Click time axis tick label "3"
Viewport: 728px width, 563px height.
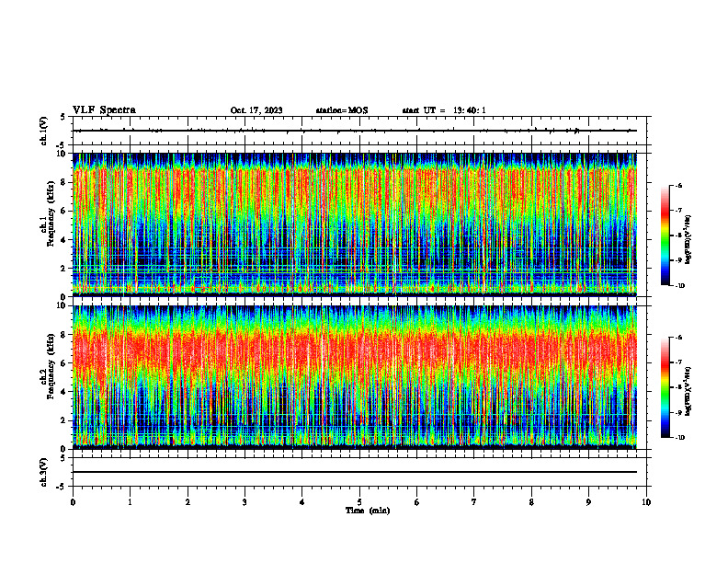click(x=245, y=502)
